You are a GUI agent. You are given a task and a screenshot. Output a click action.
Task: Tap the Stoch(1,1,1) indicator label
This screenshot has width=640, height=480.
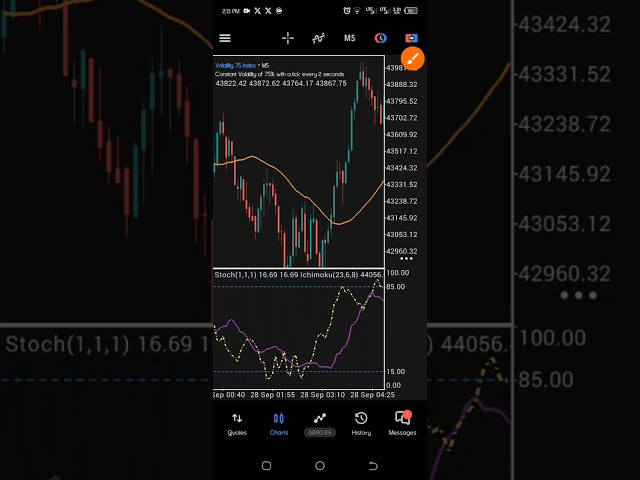(236, 275)
